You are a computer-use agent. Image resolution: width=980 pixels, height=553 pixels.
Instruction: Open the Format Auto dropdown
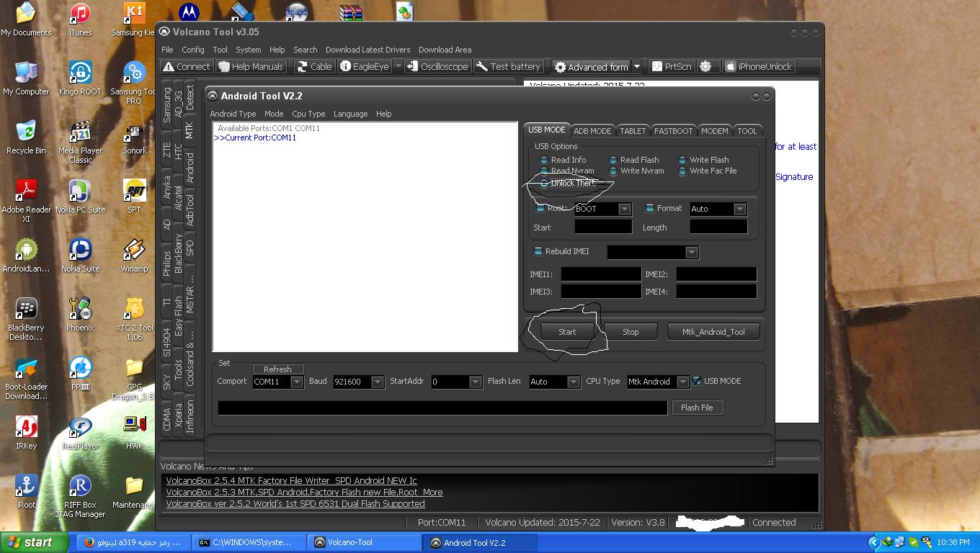[x=740, y=209]
